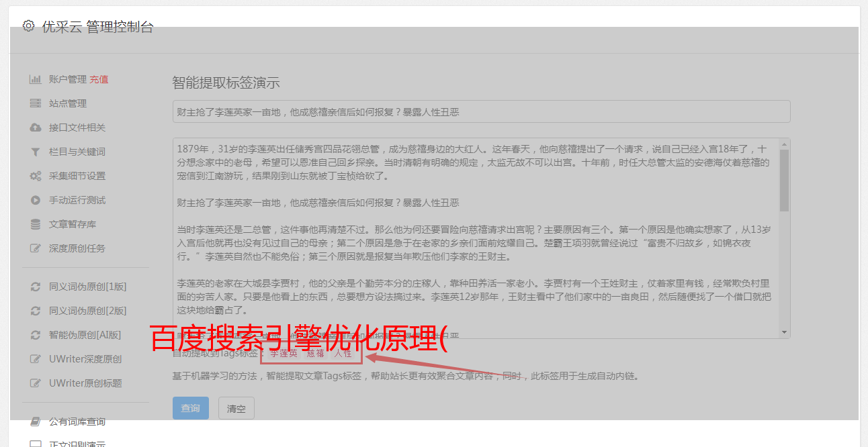Click the refresh icon for 同义词伪原创[2版]
868x447 pixels.
click(x=36, y=311)
